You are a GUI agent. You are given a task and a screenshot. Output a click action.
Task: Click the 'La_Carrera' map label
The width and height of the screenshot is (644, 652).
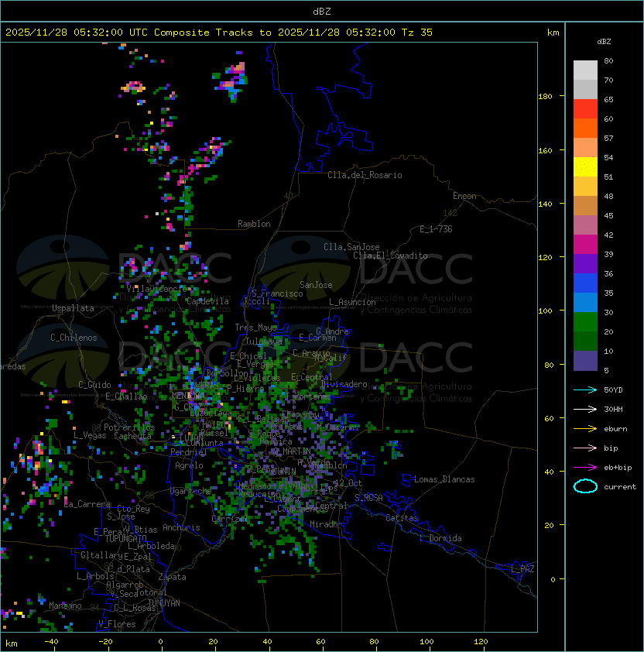click(x=87, y=504)
